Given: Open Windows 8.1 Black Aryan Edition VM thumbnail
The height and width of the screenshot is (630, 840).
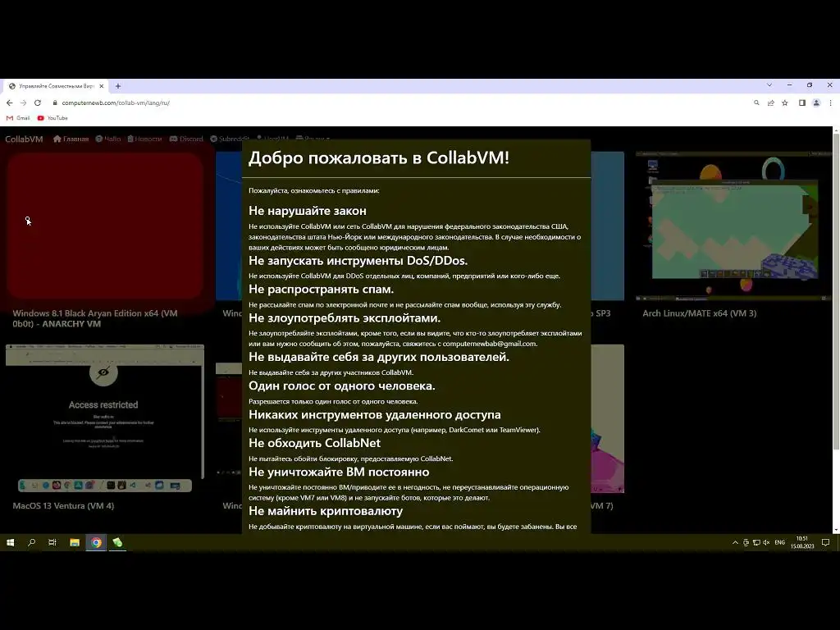Looking at the screenshot, I should coord(105,226).
